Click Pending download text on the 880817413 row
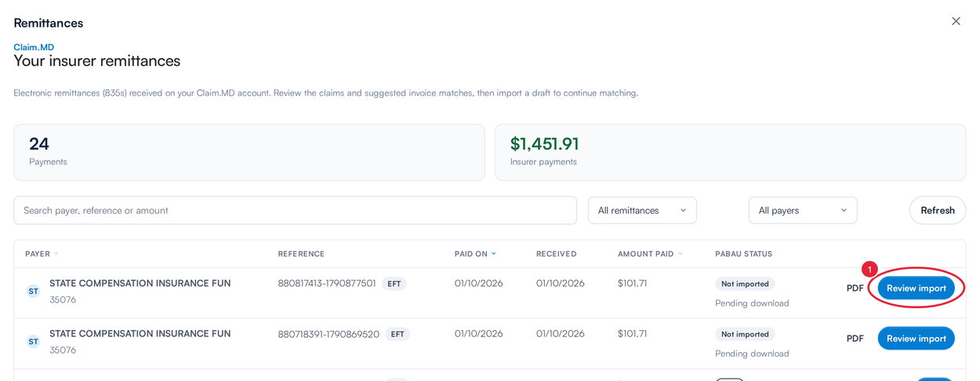This screenshot has width=980, height=381. click(752, 303)
